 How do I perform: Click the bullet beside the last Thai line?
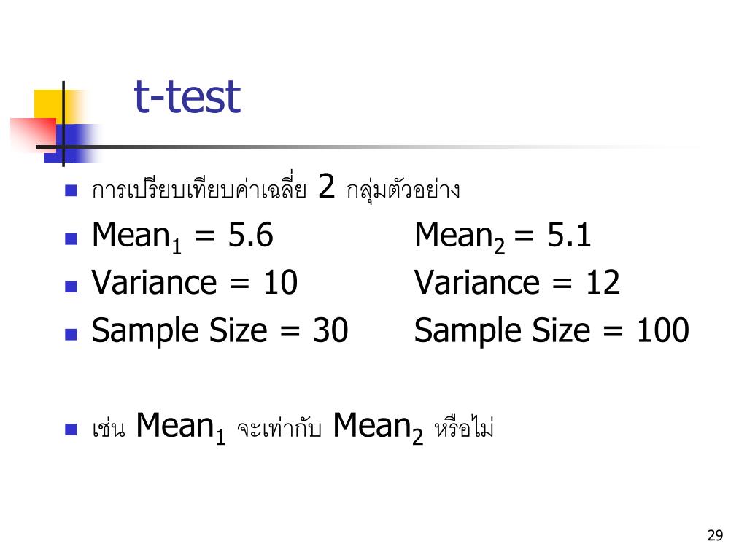[x=71, y=429]
